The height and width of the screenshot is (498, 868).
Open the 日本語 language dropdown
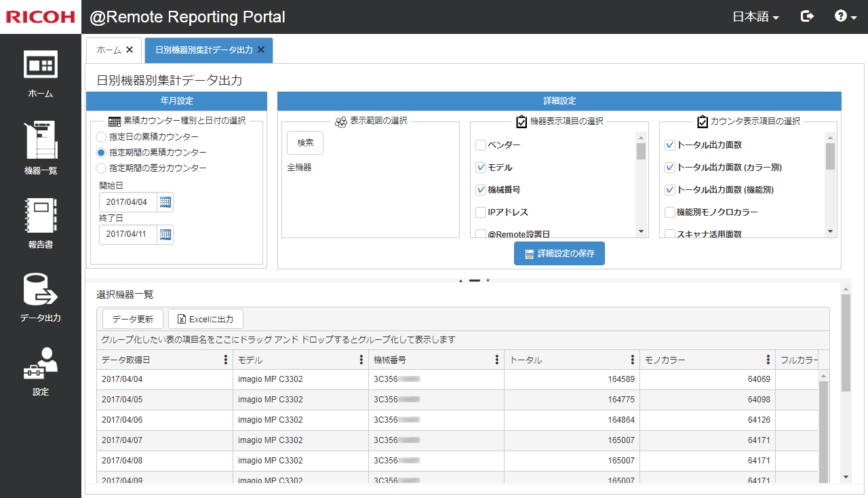point(755,17)
